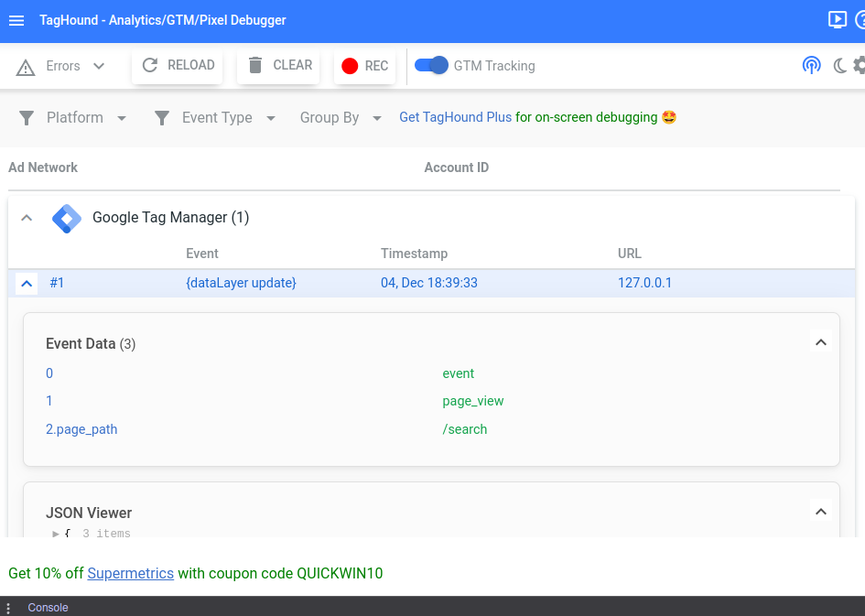Open the hamburger navigation menu

16,20
